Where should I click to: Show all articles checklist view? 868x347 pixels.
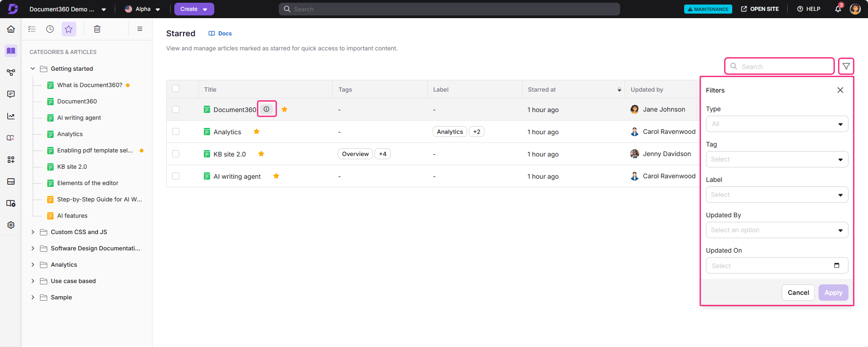(32, 29)
